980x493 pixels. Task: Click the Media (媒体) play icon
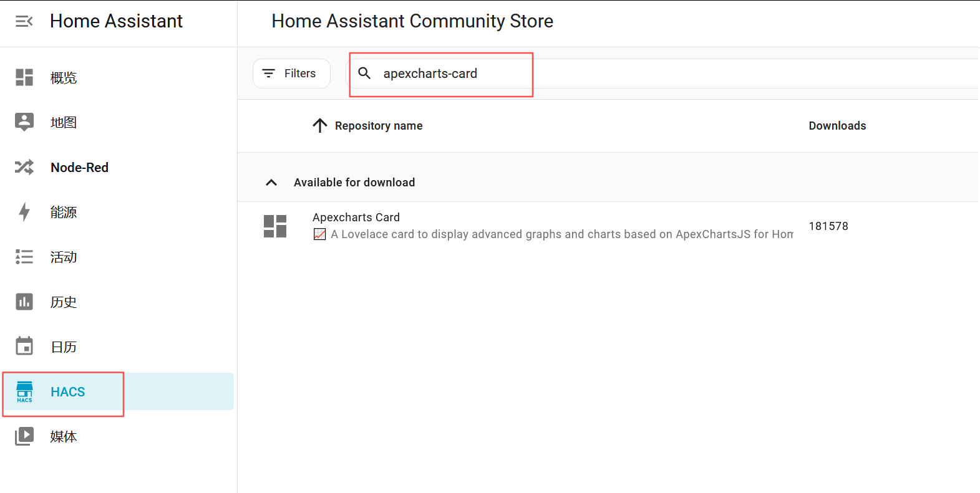pos(24,436)
